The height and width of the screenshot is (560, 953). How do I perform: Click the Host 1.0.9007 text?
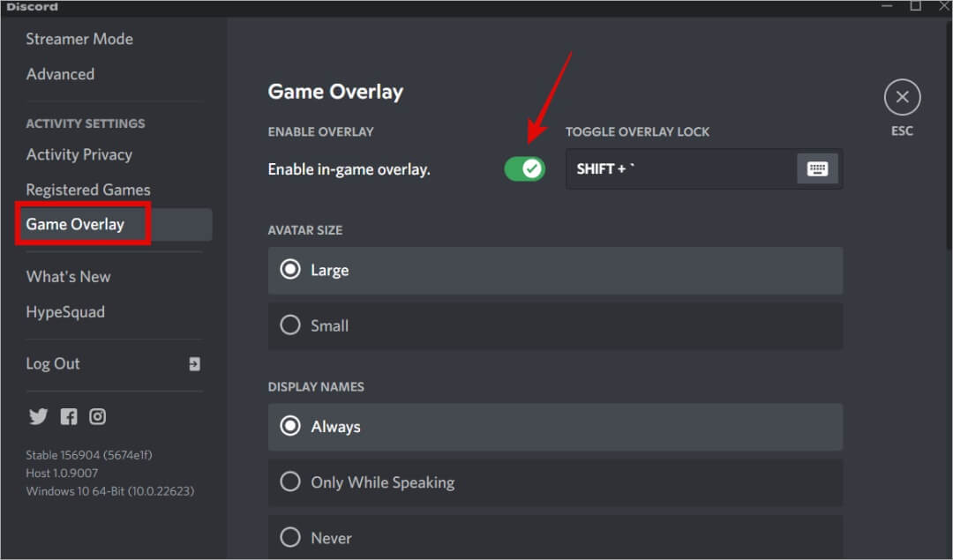(62, 474)
